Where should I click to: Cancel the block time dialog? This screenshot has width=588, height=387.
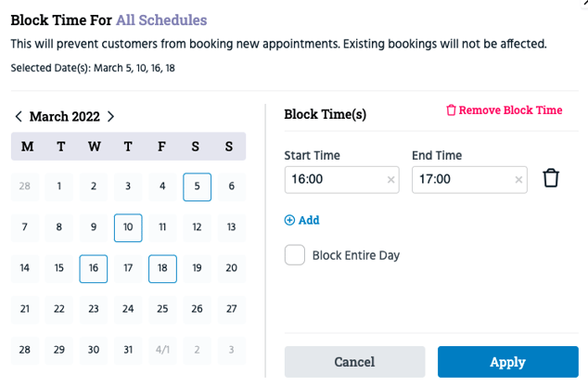354,362
